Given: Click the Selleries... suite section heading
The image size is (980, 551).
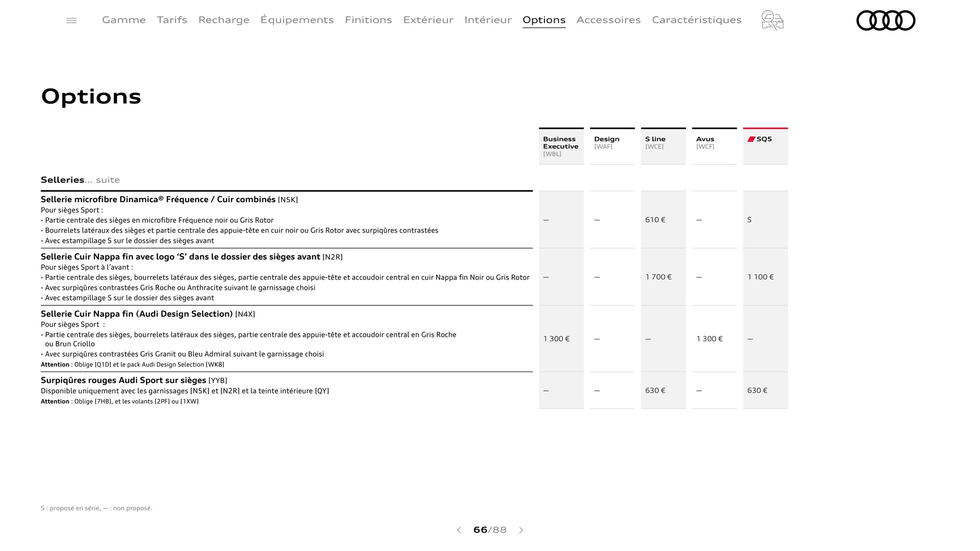Looking at the screenshot, I should [x=80, y=180].
